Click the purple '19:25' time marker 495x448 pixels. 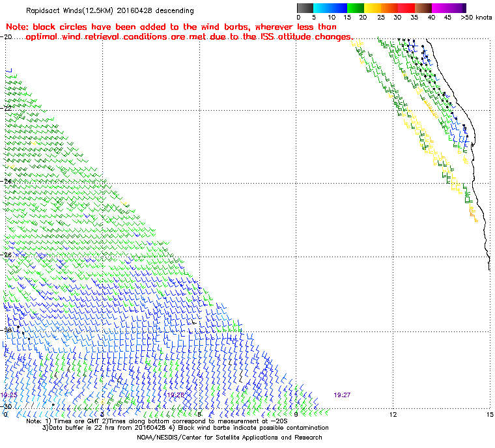click(9, 395)
